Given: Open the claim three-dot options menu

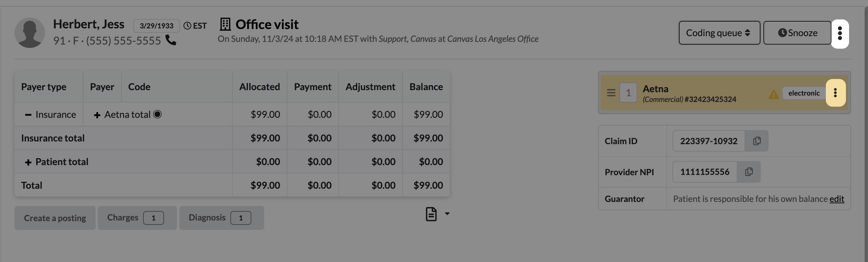Looking at the screenshot, I should 840,33.
